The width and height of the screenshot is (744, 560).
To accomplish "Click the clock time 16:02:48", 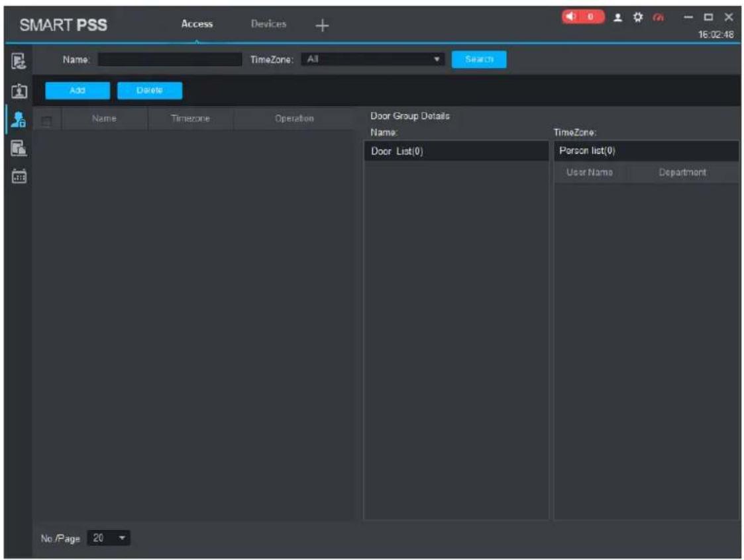I will [x=716, y=34].
